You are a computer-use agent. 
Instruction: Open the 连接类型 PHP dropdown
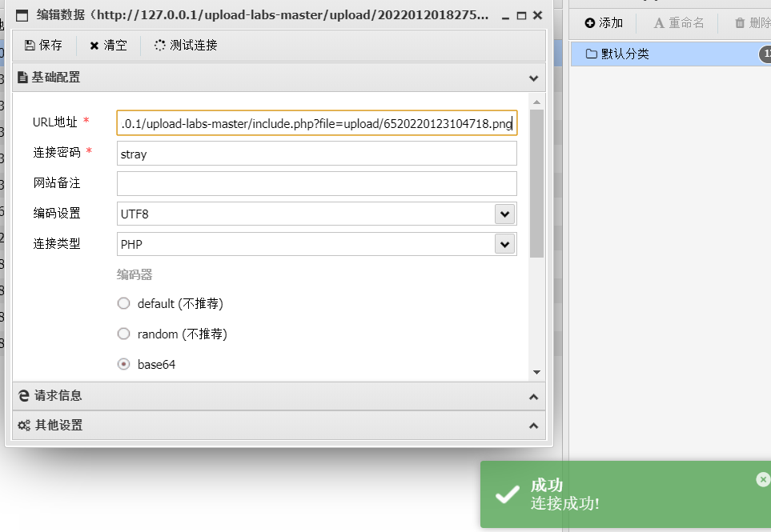[x=504, y=244]
